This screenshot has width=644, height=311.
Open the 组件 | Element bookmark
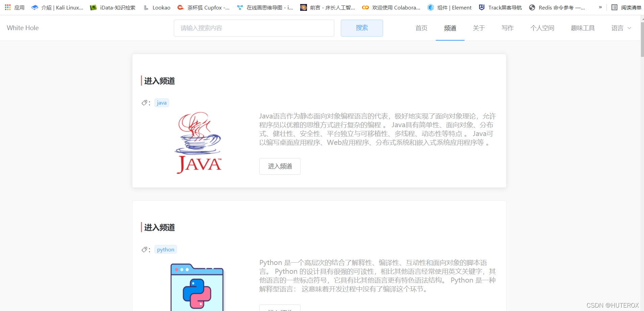click(x=449, y=7)
